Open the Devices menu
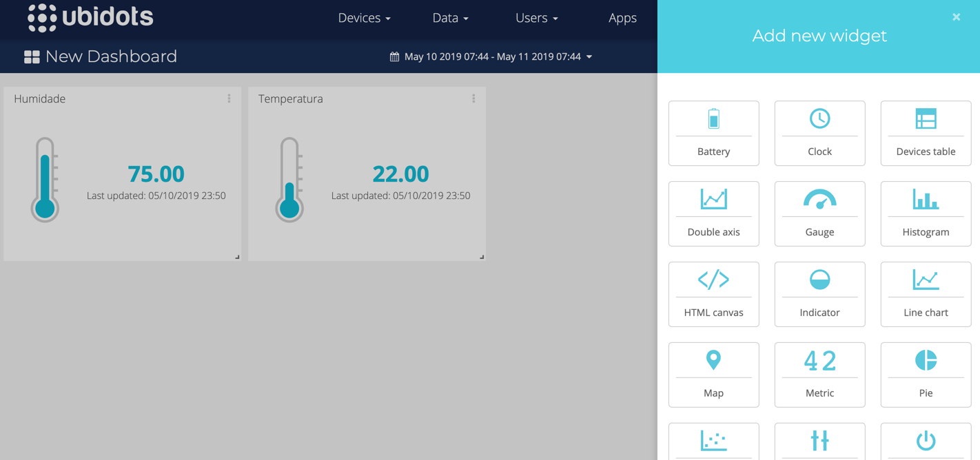Viewport: 980px width, 460px height. [364, 18]
